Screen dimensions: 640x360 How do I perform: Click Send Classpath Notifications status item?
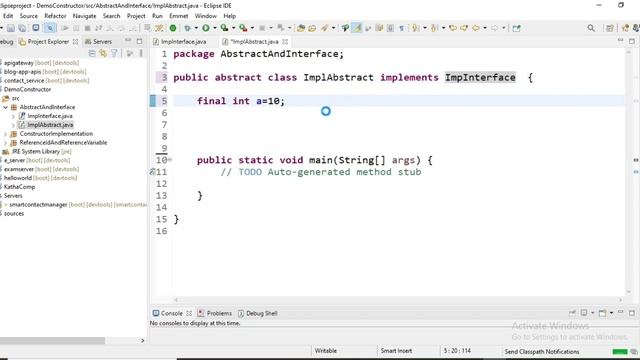click(542, 351)
